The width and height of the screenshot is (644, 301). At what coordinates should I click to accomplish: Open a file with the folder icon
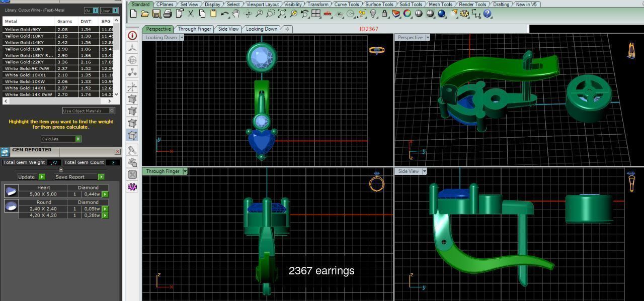(145, 14)
